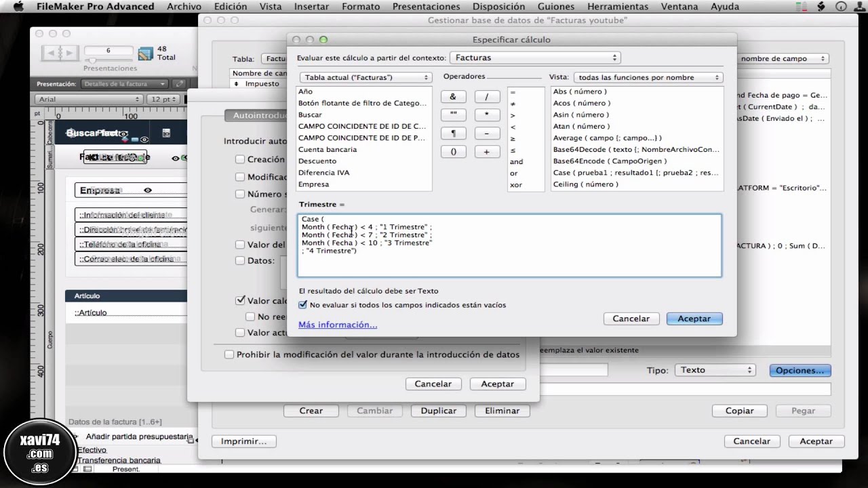Click the stacked bars menu bar icon

(x=802, y=7)
